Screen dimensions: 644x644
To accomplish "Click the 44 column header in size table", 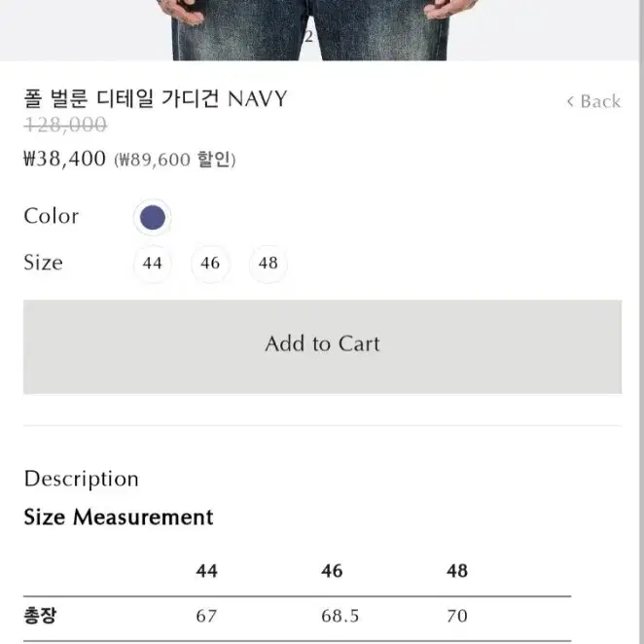I will pyautogui.click(x=206, y=571).
